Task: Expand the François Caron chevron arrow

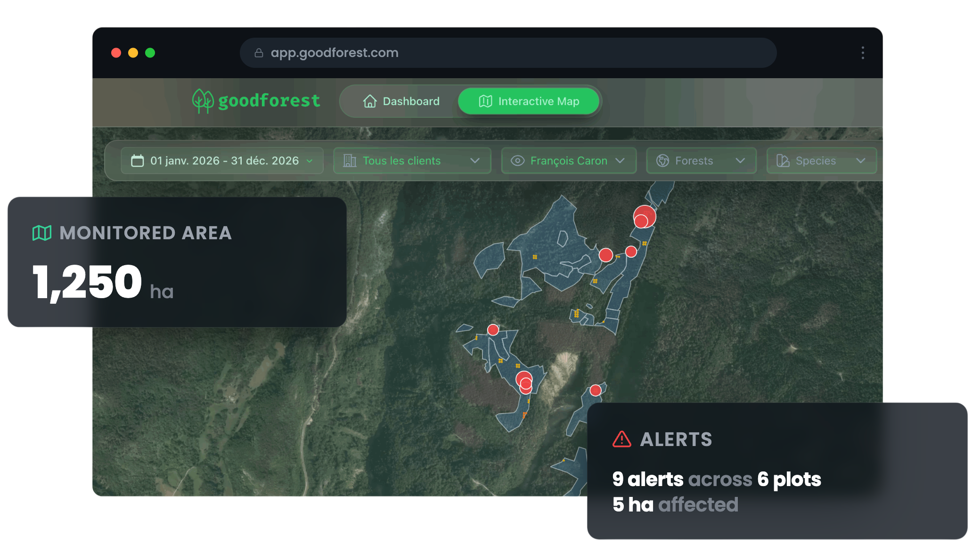Action: point(620,161)
